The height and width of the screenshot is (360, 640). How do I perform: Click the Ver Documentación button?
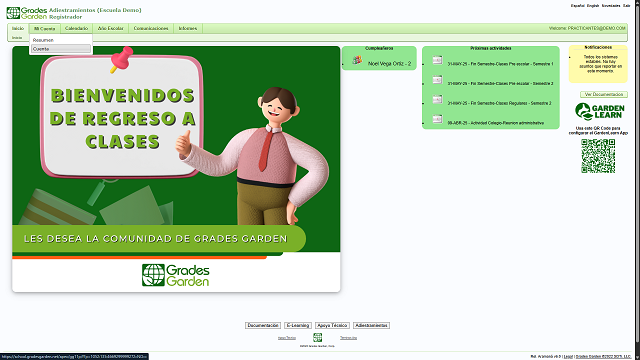[604, 94]
